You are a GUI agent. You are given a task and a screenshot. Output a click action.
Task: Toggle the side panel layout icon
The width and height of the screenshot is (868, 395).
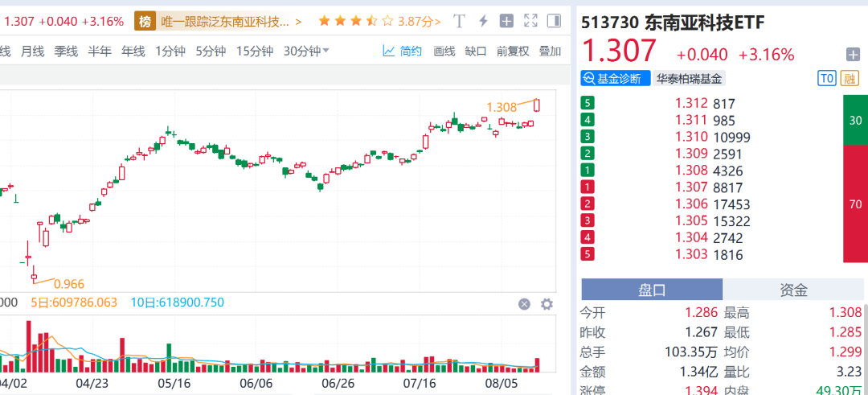554,22
